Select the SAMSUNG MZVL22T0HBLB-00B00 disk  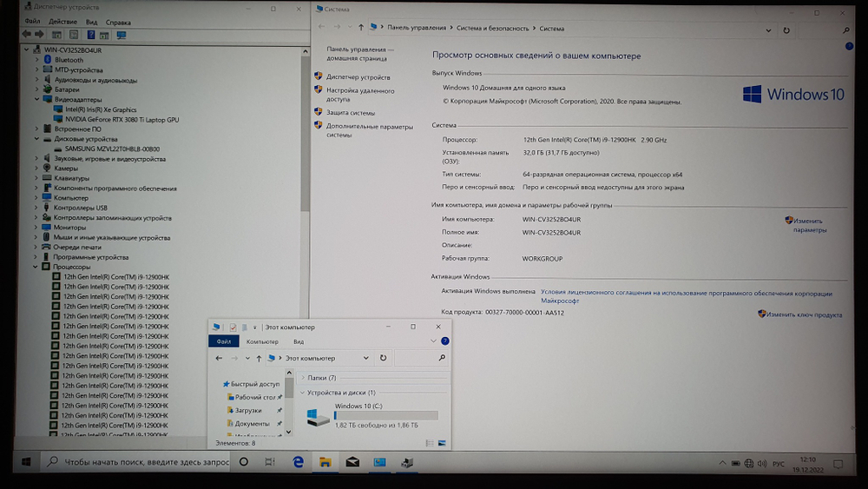coord(112,149)
